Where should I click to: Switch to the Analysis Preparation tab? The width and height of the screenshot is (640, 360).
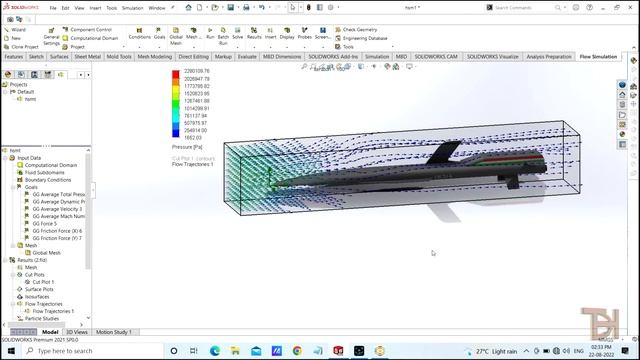549,57
